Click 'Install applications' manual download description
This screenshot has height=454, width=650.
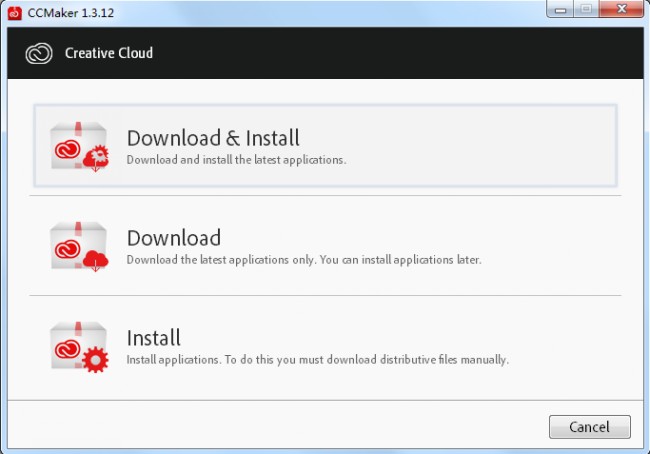click(x=318, y=359)
